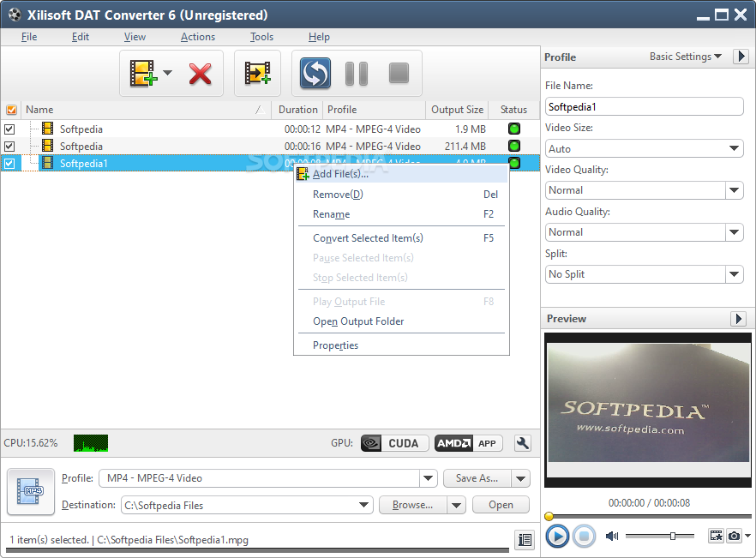Image resolution: width=756 pixels, height=558 pixels.
Task: Click the Browse... button
Action: (x=413, y=505)
